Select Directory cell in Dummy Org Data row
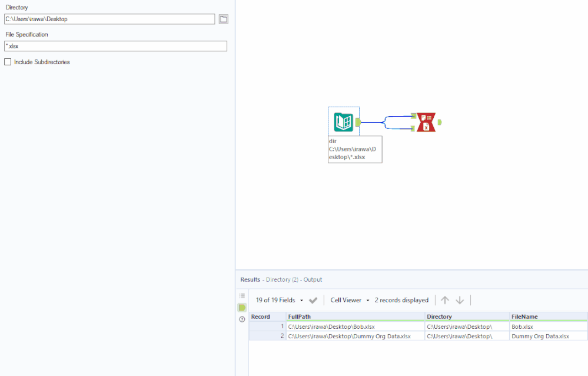 pos(467,336)
